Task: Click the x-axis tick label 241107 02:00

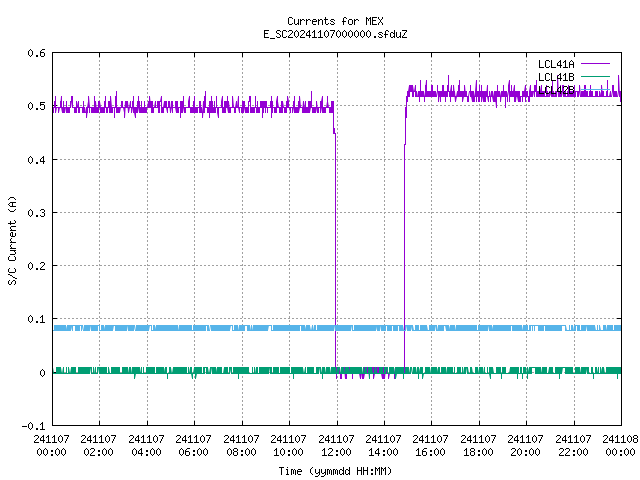Action: (98, 446)
